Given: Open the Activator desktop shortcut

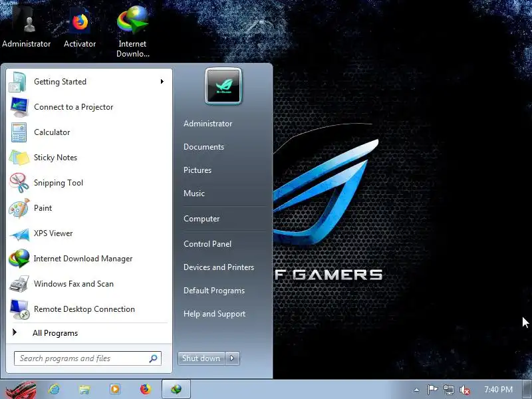Looking at the screenshot, I should 80,27.
